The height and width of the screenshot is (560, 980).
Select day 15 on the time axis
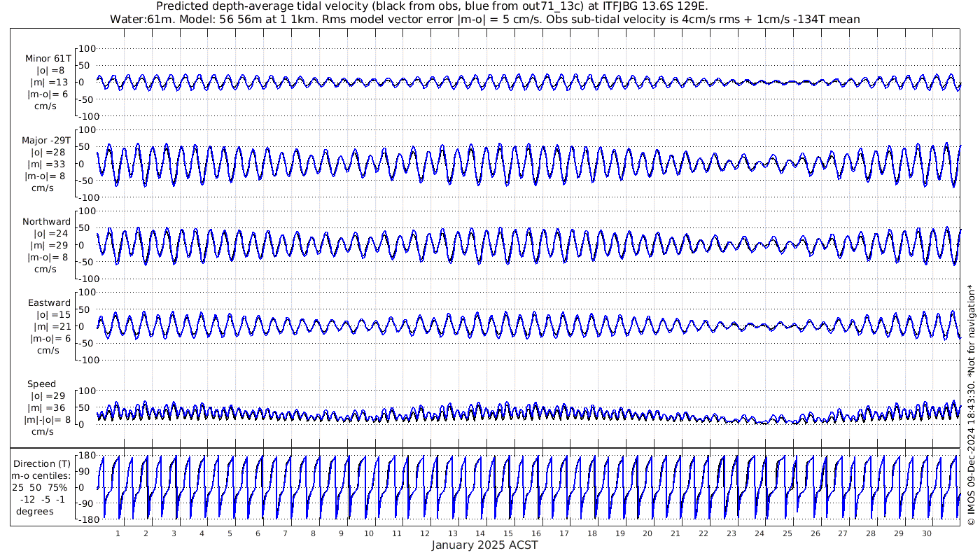(508, 533)
